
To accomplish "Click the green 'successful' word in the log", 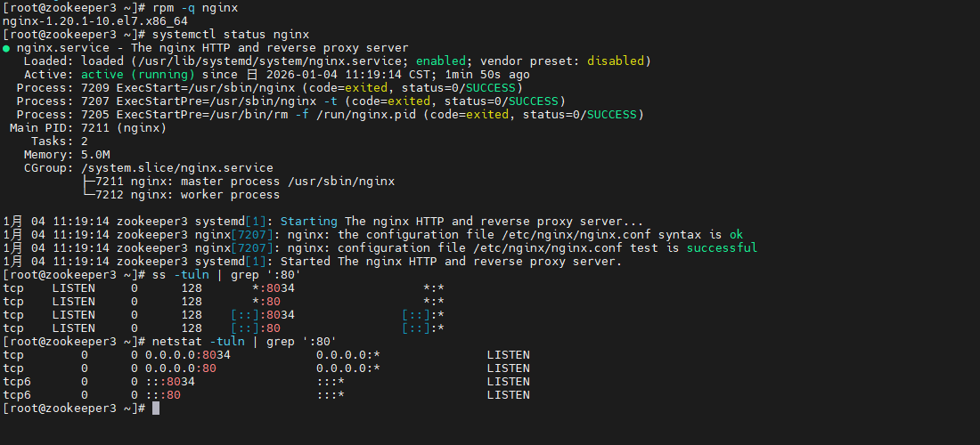I will 722,247.
